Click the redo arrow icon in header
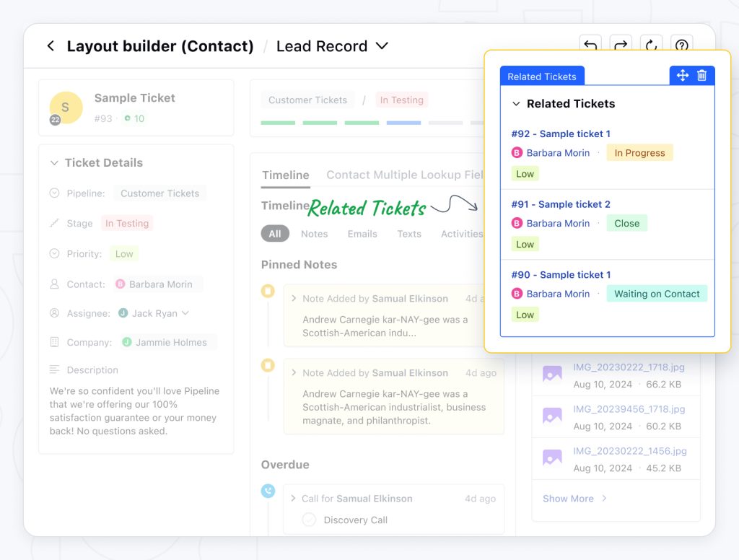The height and width of the screenshot is (560, 739). (620, 46)
